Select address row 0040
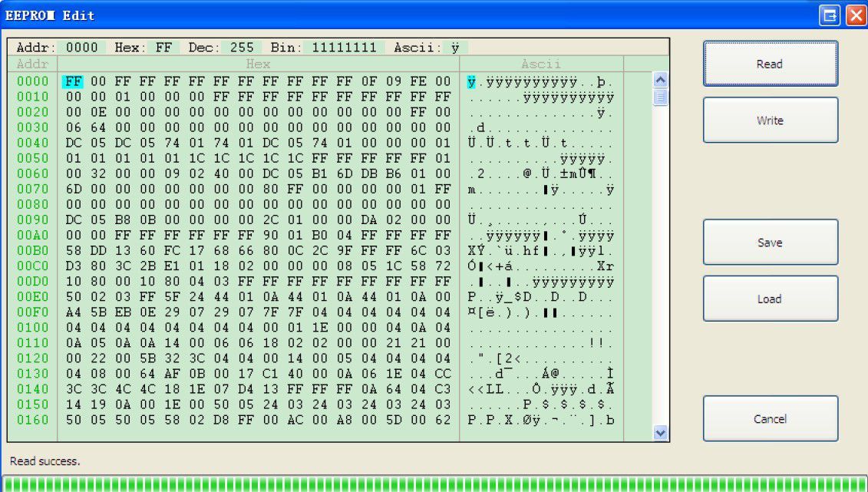The width and height of the screenshot is (868, 492). pos(33,143)
